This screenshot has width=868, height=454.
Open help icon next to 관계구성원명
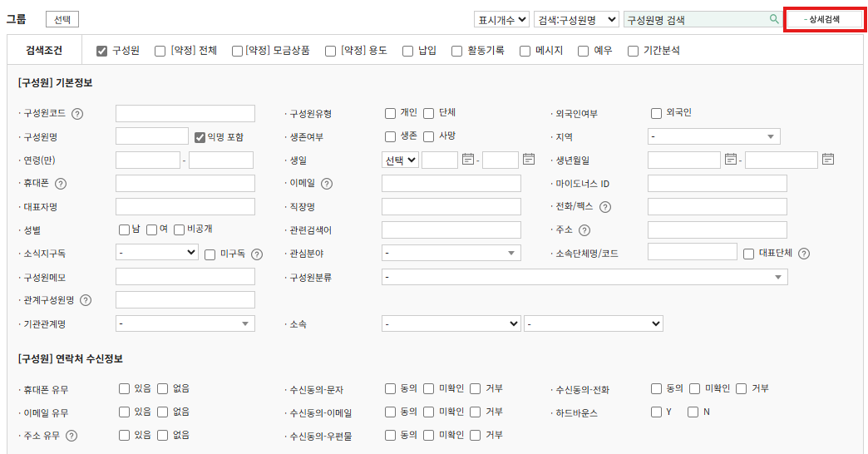pos(86,300)
